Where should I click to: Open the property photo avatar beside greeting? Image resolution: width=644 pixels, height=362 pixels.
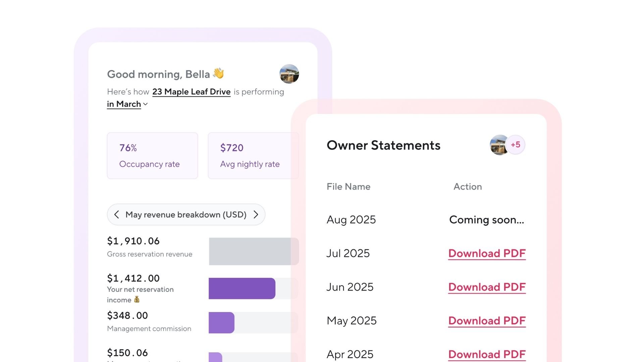289,74
